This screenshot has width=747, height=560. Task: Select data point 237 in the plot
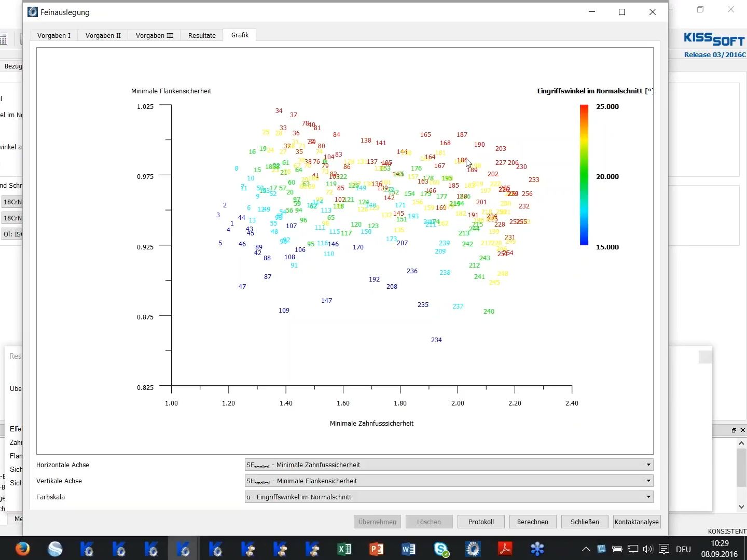(x=458, y=306)
